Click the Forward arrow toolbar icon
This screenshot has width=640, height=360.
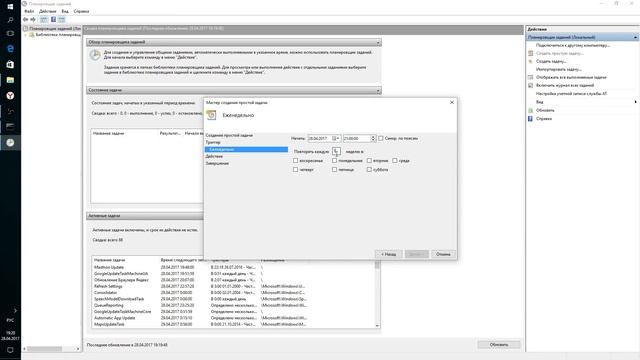[33, 20]
